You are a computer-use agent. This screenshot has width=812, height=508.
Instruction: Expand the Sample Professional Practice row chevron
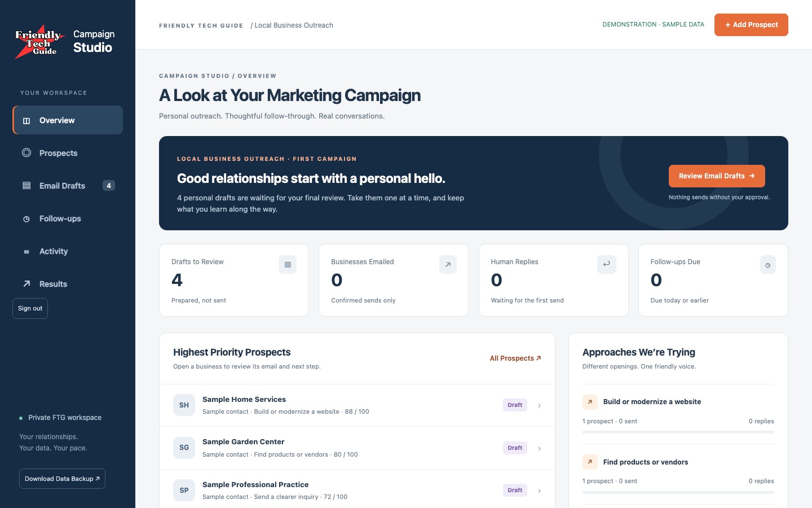point(540,491)
